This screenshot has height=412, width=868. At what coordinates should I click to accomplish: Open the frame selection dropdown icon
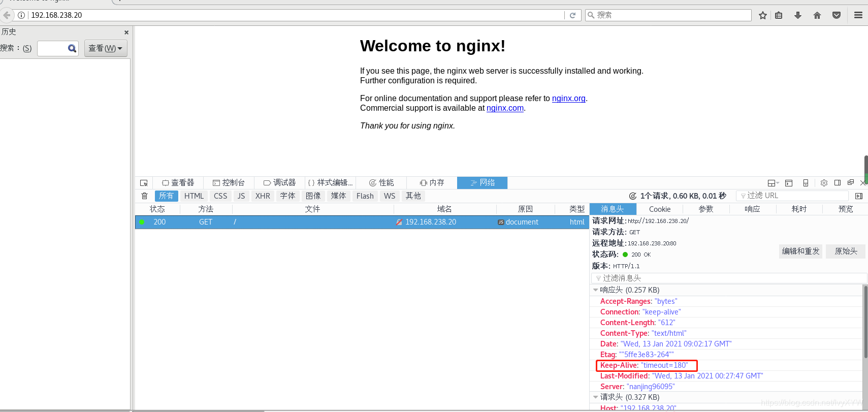[x=773, y=183]
